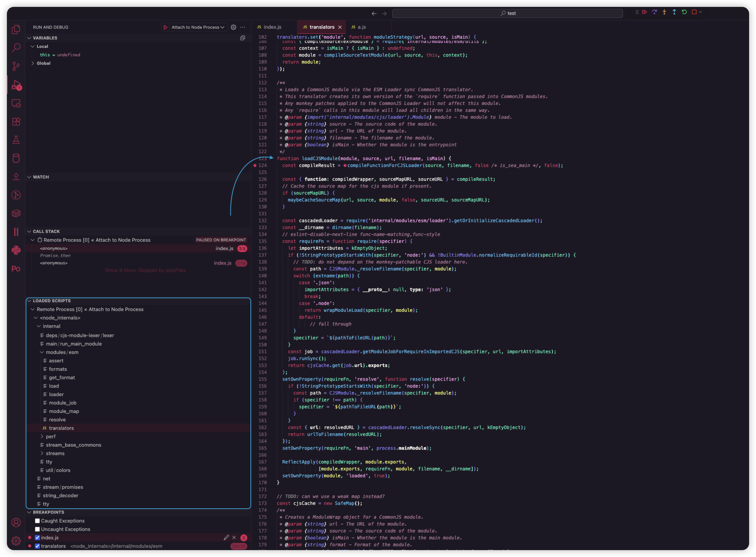756x557 pixels.
Task: Click Step Over in the debug toolbar
Action: (x=654, y=12)
